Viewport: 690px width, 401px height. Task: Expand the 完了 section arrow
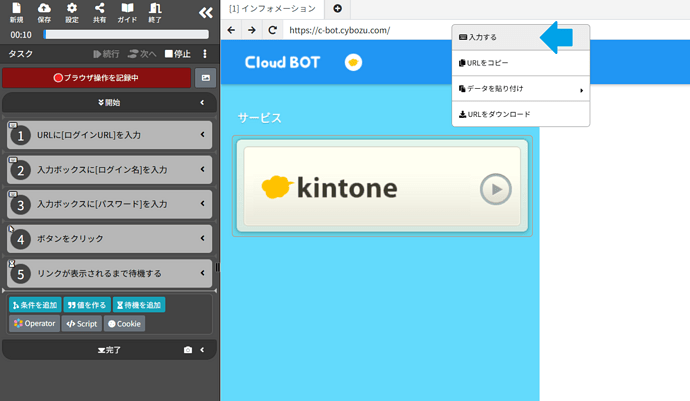coord(202,350)
